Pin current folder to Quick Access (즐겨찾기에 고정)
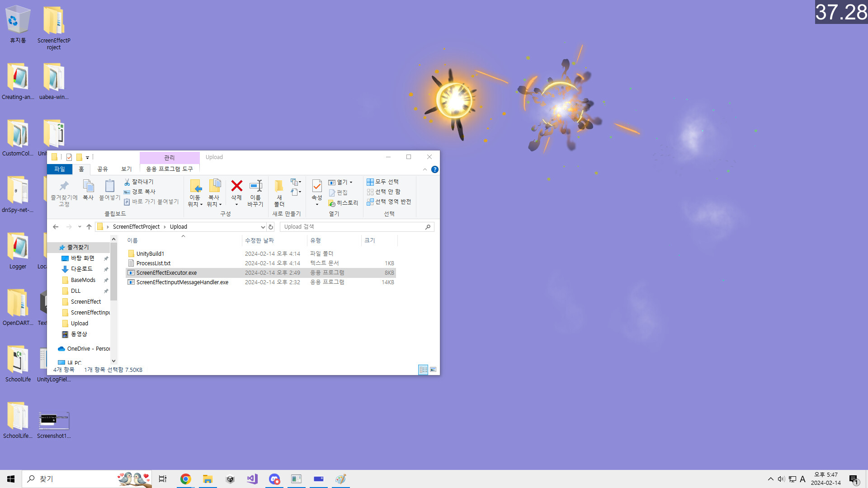Screen dimensions: 868x488 63,192
